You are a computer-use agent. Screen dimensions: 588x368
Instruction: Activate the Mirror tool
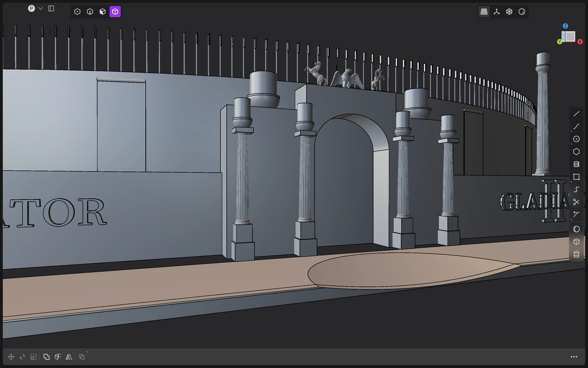click(69, 357)
